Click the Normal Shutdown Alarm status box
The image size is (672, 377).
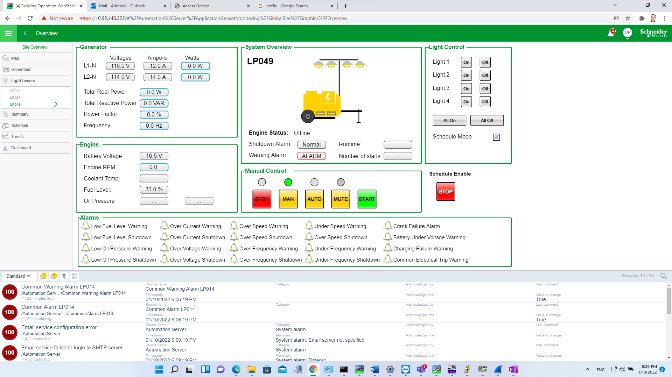pos(312,145)
